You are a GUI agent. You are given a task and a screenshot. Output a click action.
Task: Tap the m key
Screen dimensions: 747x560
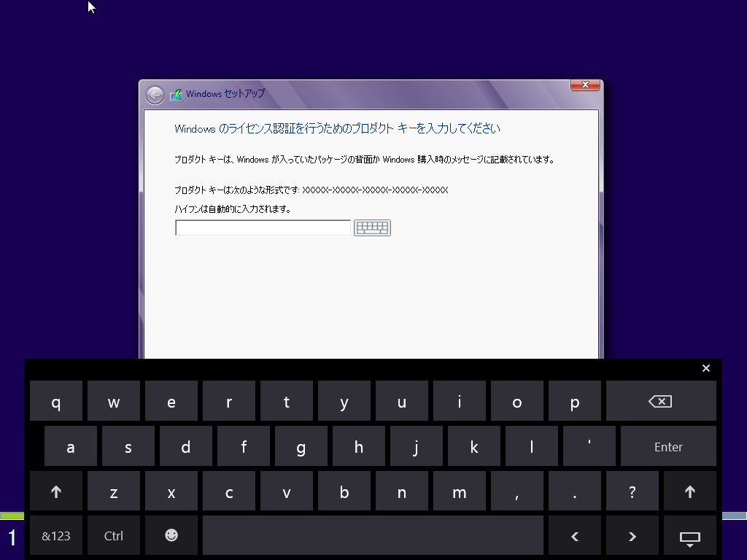460,491
